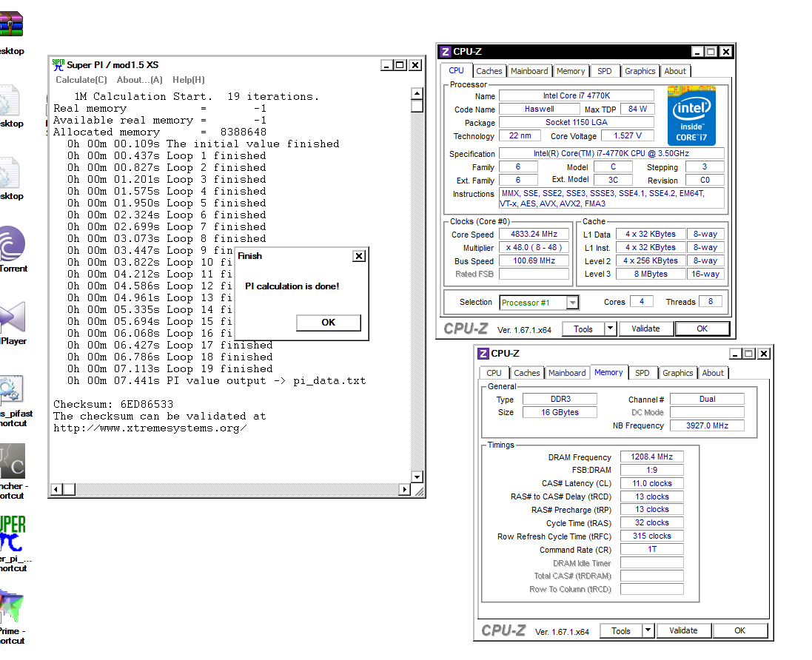Click the CPU-Z Z icon in upper window
812x660 pixels.
pyautogui.click(x=445, y=52)
